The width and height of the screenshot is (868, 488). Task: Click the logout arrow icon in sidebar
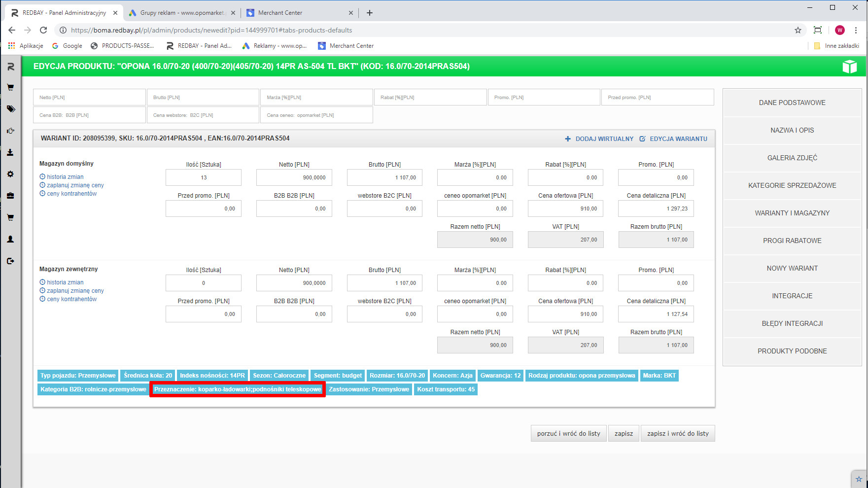point(10,261)
